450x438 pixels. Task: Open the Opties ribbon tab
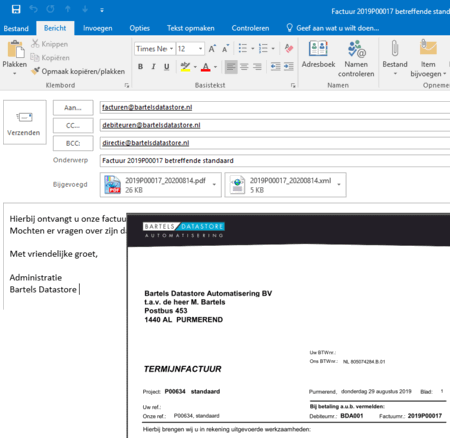pyautogui.click(x=139, y=28)
